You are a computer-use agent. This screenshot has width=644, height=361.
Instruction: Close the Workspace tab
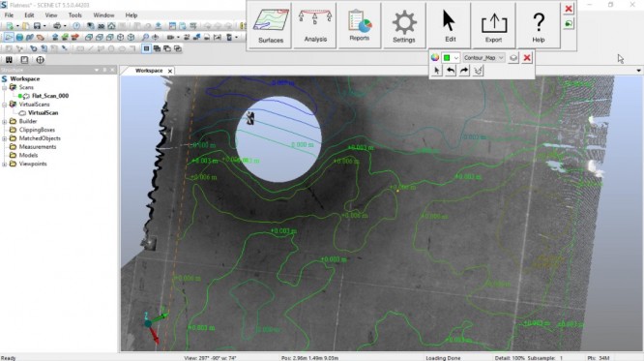[170, 71]
